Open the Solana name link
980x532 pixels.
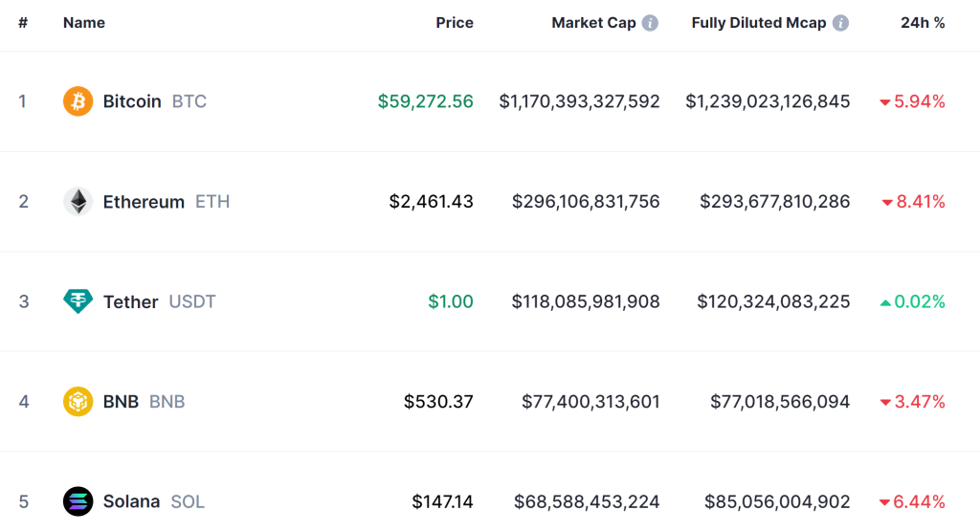point(131,501)
